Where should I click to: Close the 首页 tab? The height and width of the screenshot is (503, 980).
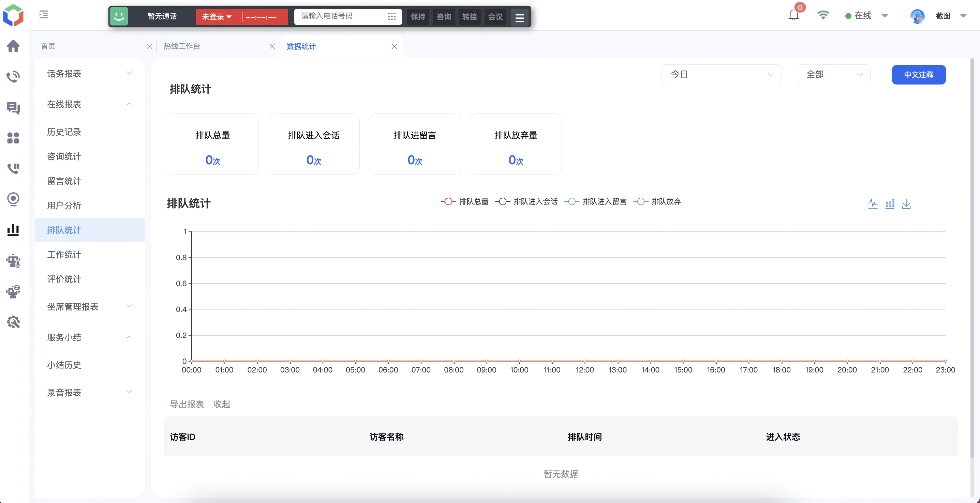point(149,46)
